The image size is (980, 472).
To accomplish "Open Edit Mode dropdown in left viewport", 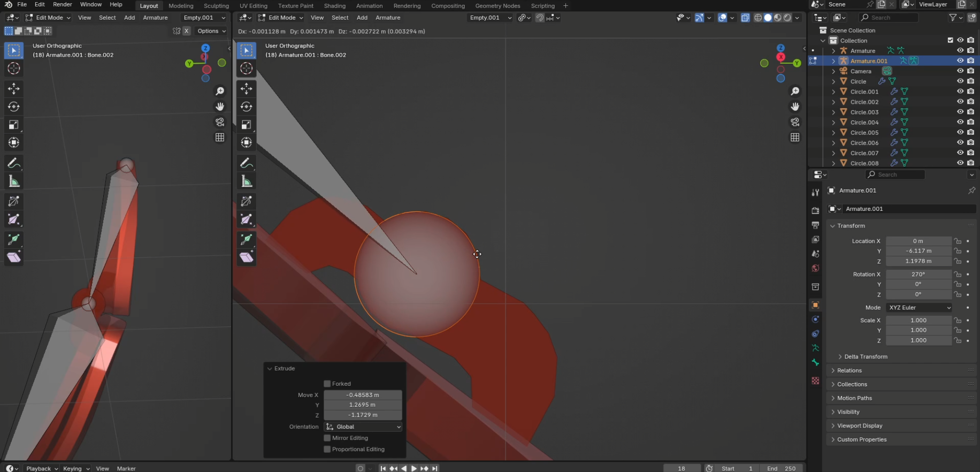I will click(48, 18).
